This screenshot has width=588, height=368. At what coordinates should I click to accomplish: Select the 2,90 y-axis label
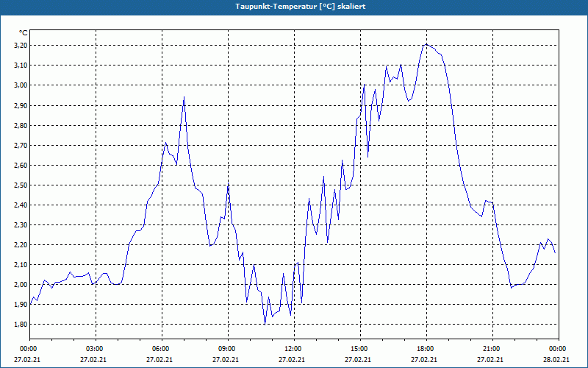point(21,105)
